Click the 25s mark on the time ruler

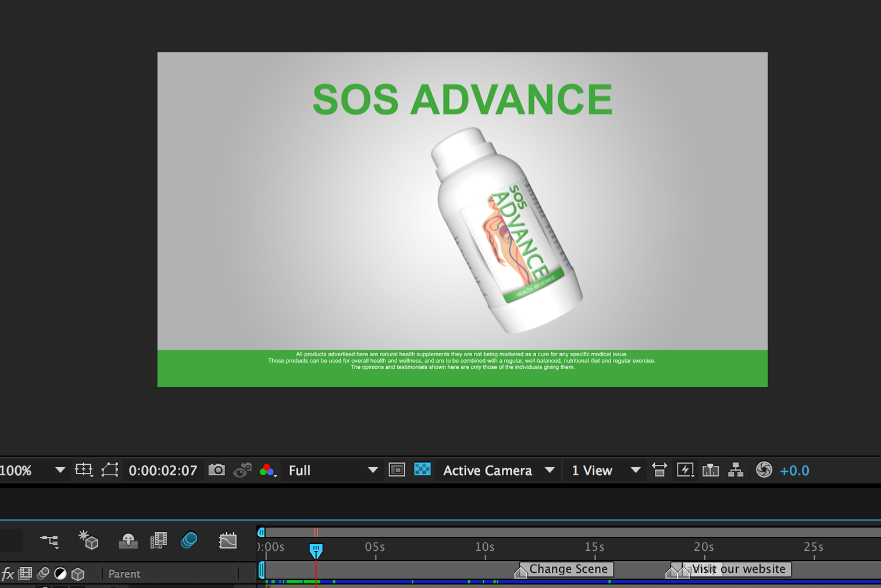[814, 547]
